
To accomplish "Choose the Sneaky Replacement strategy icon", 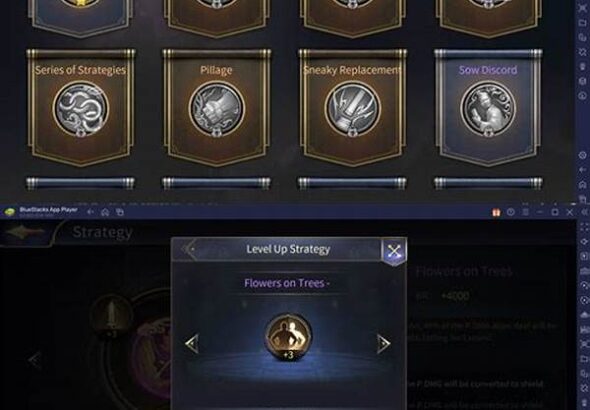I will 353,109.
